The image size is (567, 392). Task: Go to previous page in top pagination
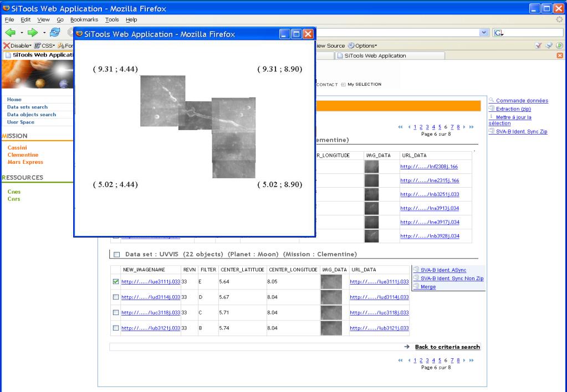click(409, 127)
